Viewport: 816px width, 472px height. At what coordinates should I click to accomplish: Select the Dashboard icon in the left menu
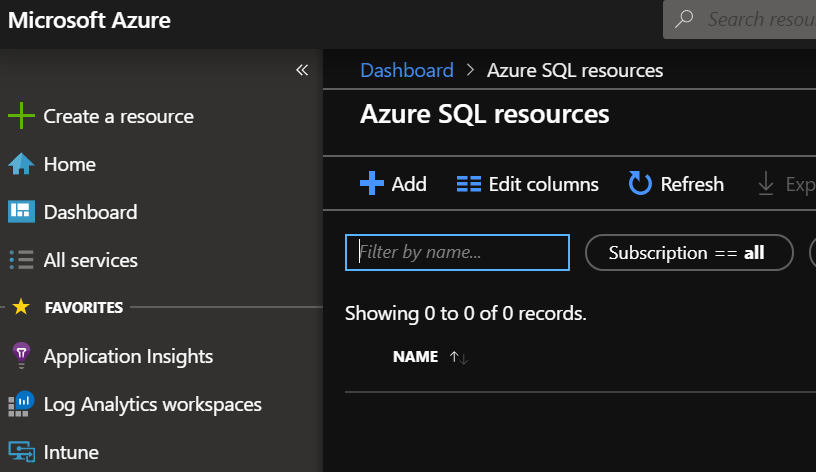pos(21,212)
